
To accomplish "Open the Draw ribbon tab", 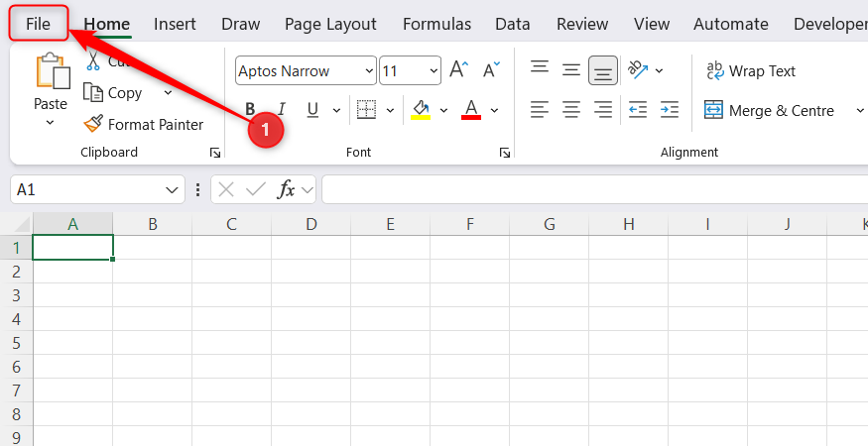I will click(240, 25).
